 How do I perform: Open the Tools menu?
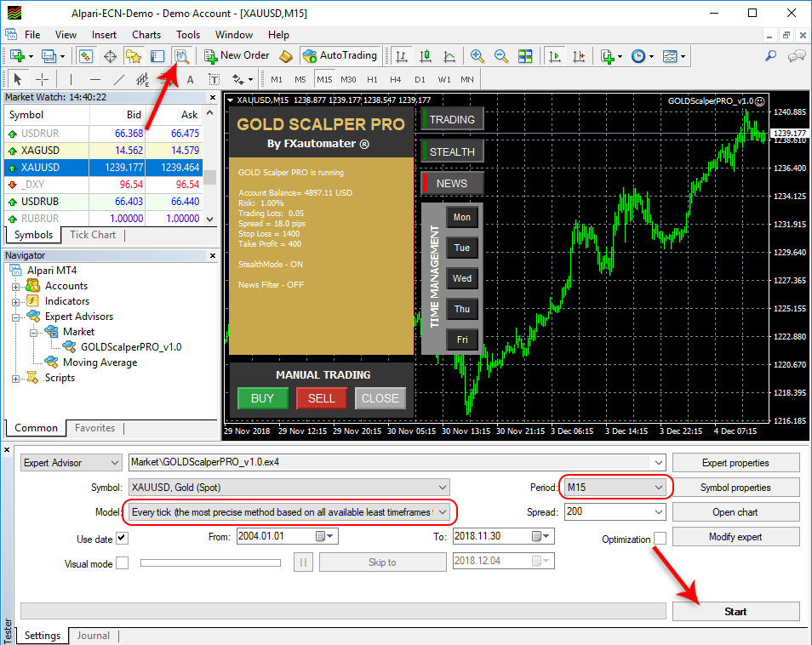pos(188,35)
